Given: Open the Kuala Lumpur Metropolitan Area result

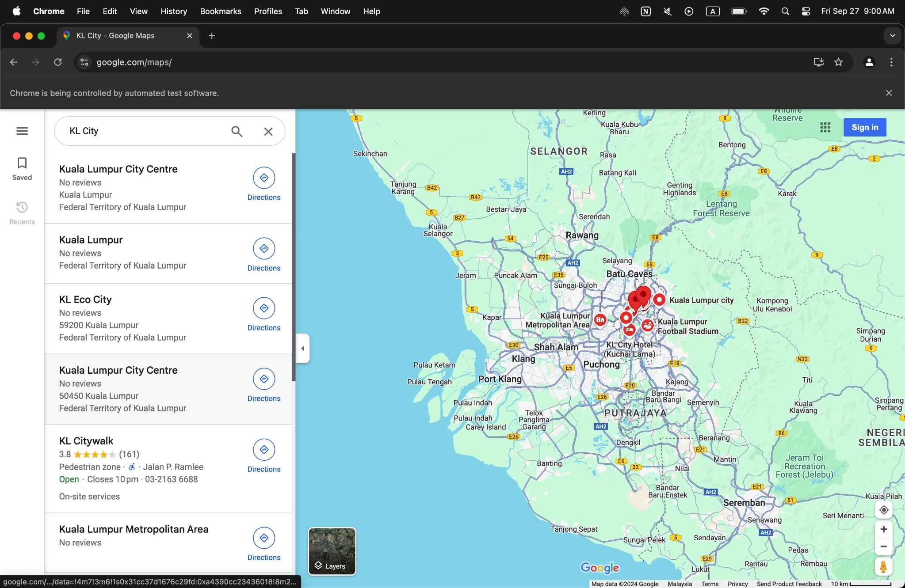Looking at the screenshot, I should point(168,543).
